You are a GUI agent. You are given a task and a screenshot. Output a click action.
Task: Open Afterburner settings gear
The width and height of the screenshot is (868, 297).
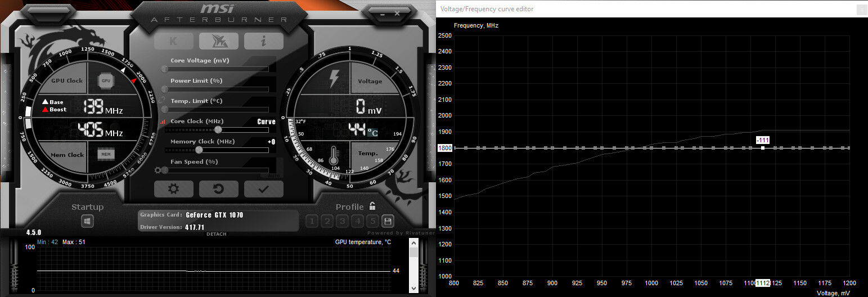coord(173,189)
